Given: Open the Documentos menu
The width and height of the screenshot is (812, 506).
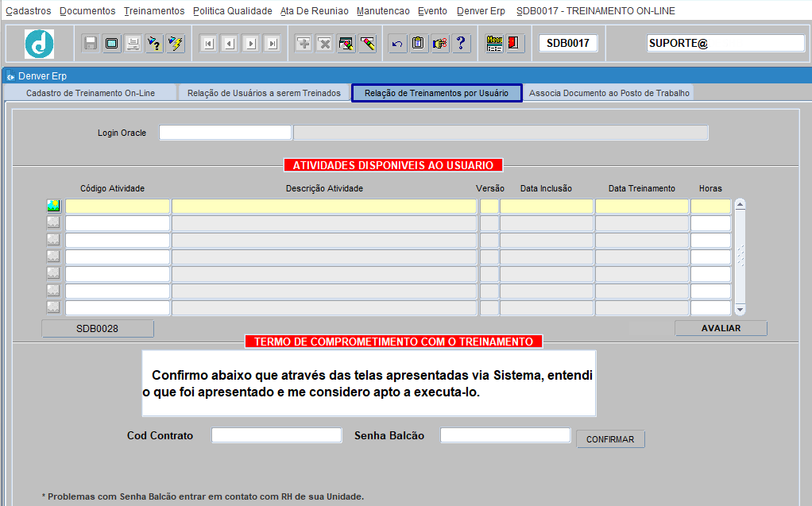Looking at the screenshot, I should click(x=87, y=11).
